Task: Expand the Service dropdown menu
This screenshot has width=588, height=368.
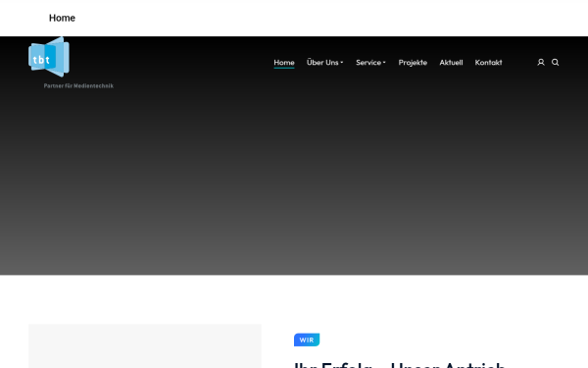Action: 370,63
